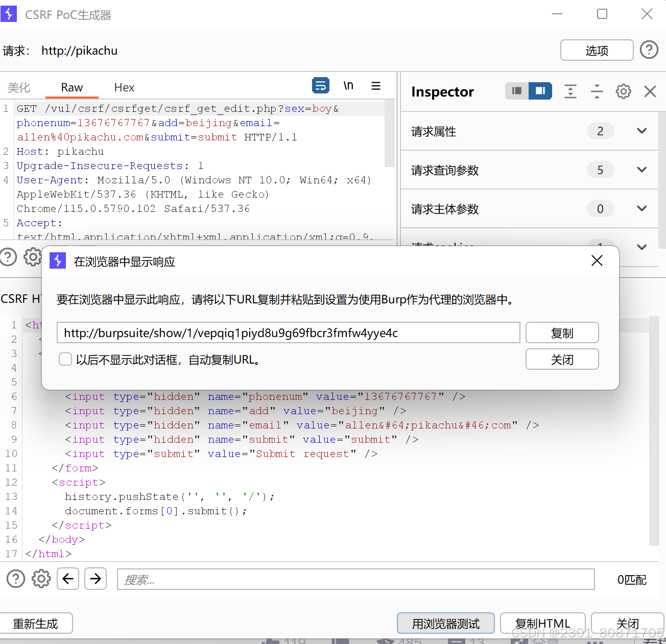This screenshot has width=666, height=644.
Task: Switch Inspector to left-side layout
Action: 517,91
